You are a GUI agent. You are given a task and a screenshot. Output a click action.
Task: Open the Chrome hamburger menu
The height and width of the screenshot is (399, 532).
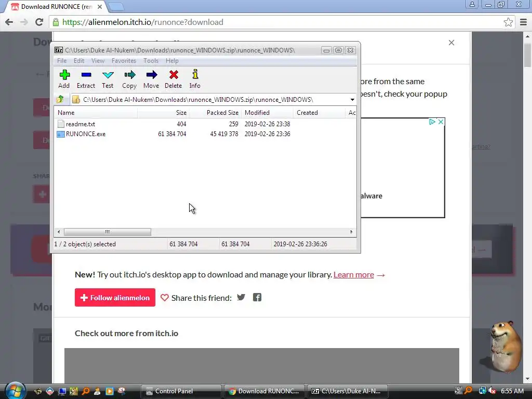pyautogui.click(x=523, y=22)
